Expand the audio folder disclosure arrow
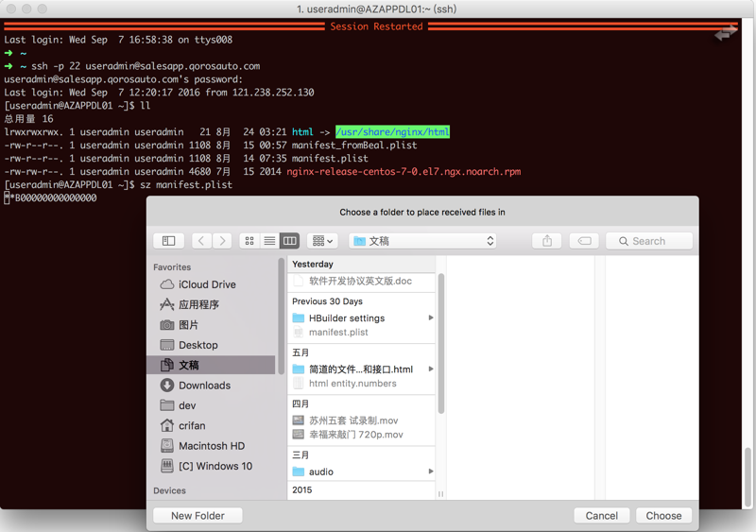This screenshot has height=532, width=756. point(431,472)
